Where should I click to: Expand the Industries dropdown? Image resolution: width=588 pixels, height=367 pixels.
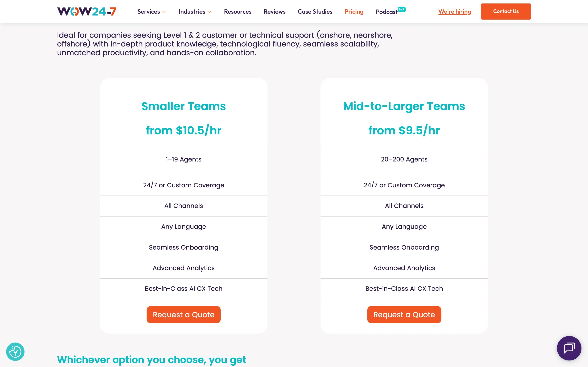point(194,11)
